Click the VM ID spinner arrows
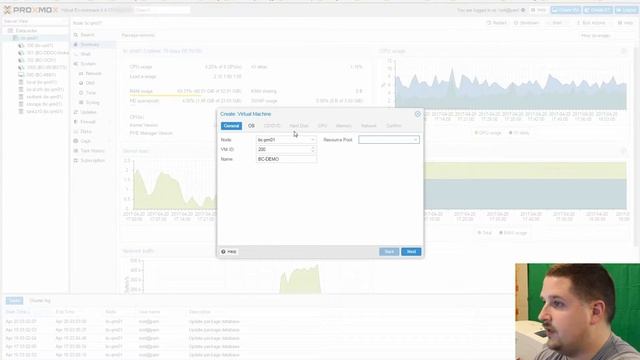 [x=313, y=149]
